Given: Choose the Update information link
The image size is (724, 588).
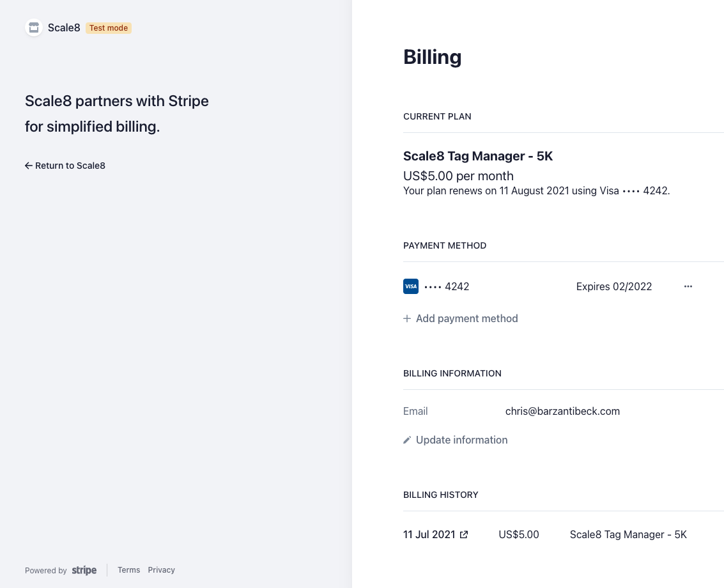Looking at the screenshot, I should pos(461,440).
